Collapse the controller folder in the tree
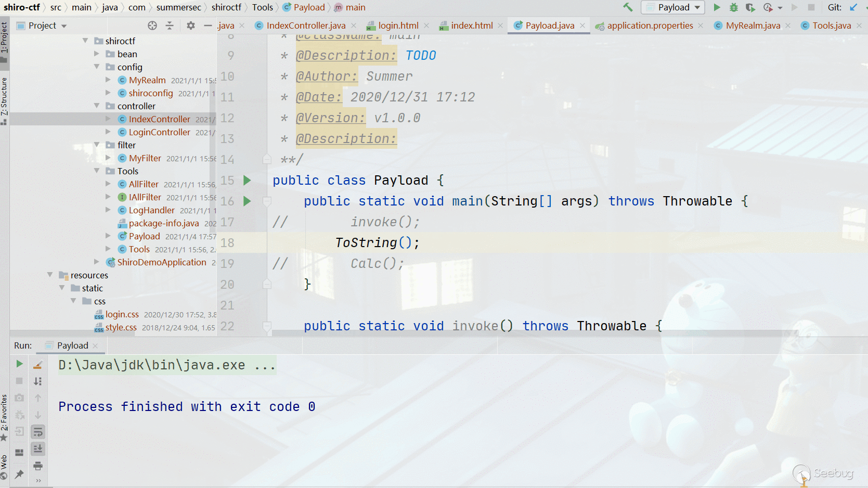Screen dimensions: 868x488 click(x=97, y=106)
